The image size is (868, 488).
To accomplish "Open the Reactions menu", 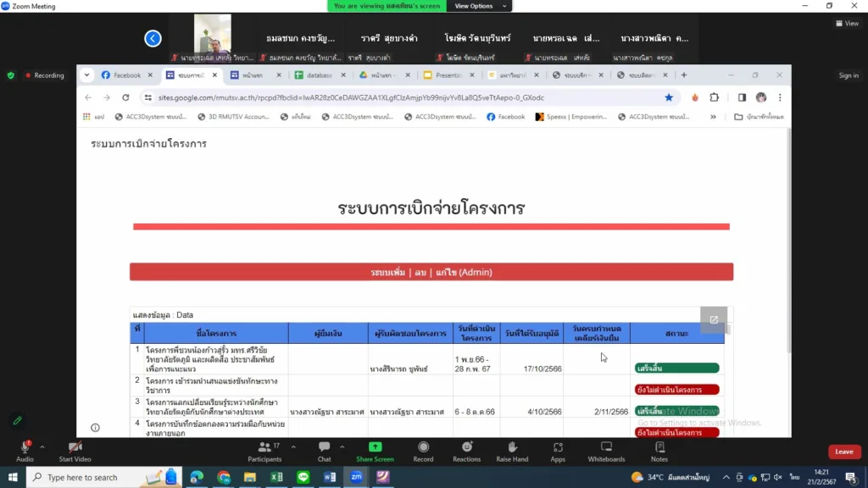I will [467, 451].
